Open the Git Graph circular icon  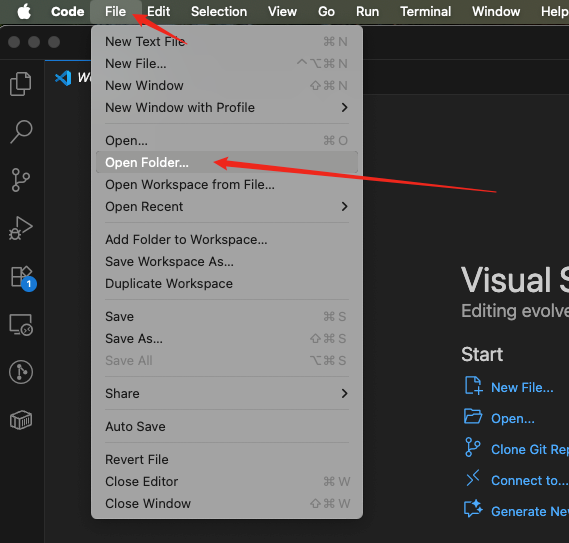point(21,372)
